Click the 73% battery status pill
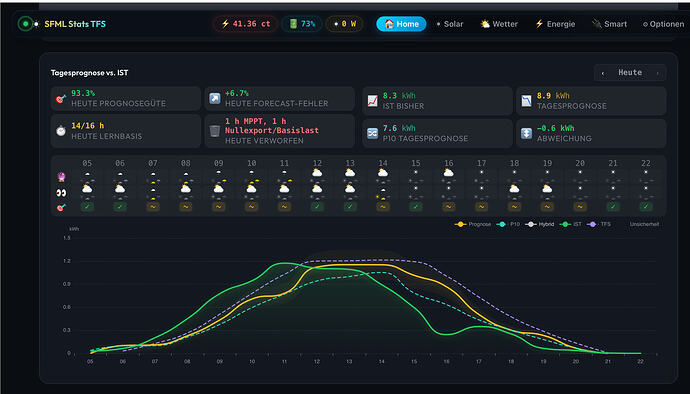Viewport: 690px width, 394px height. click(x=302, y=24)
